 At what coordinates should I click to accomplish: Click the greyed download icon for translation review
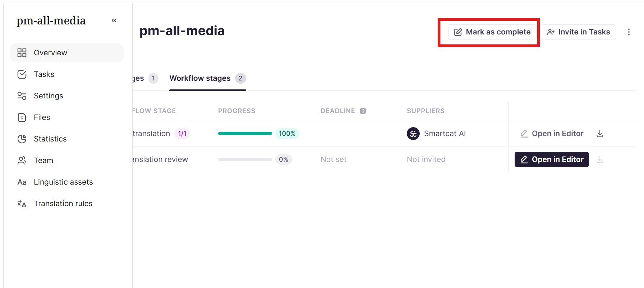600,159
